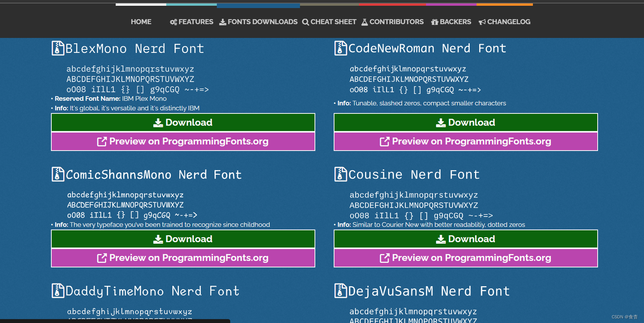644x323 pixels.
Task: Click the DaddyTimeMono Nerd Font heading
Action: (x=152, y=291)
